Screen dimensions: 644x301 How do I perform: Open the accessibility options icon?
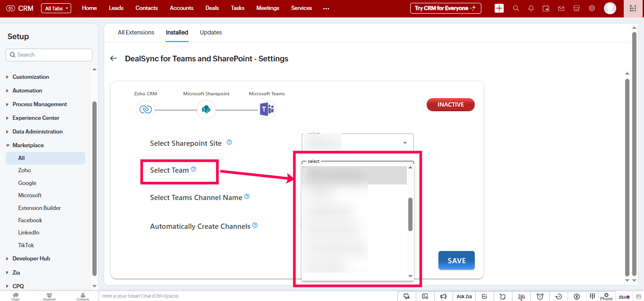click(577, 296)
